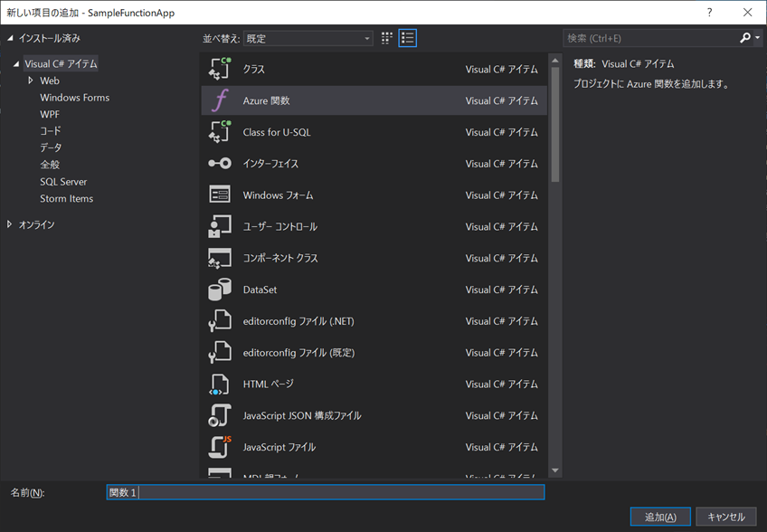Click the クラス item icon

[x=220, y=69]
